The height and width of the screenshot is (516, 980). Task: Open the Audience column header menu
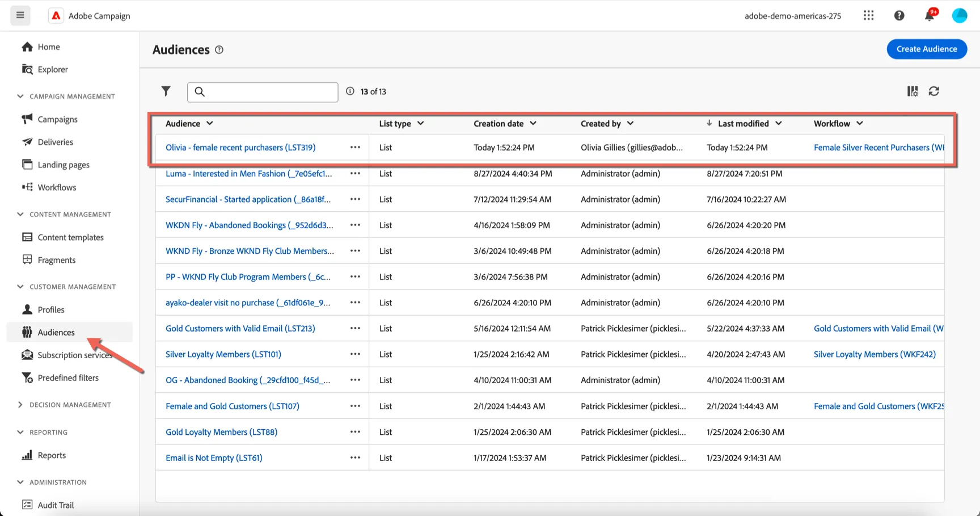point(210,124)
